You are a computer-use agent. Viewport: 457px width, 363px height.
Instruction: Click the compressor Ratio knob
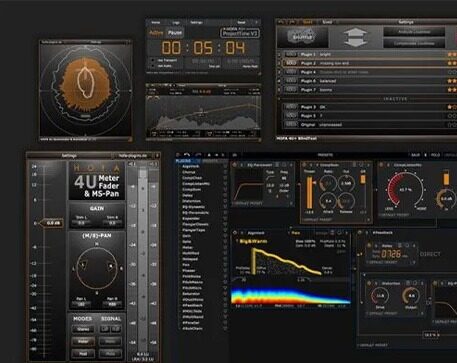328,183
